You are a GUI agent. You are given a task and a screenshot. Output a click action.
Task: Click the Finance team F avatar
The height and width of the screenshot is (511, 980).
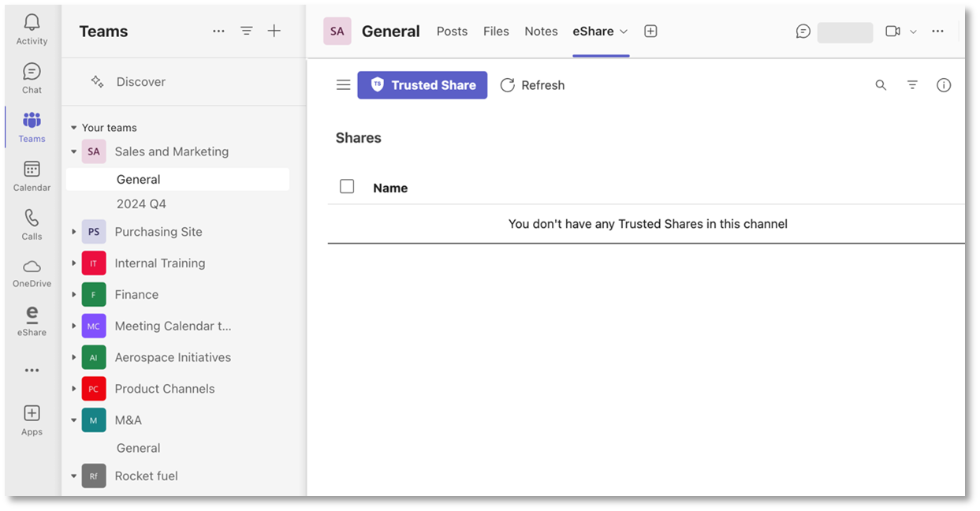tap(94, 295)
